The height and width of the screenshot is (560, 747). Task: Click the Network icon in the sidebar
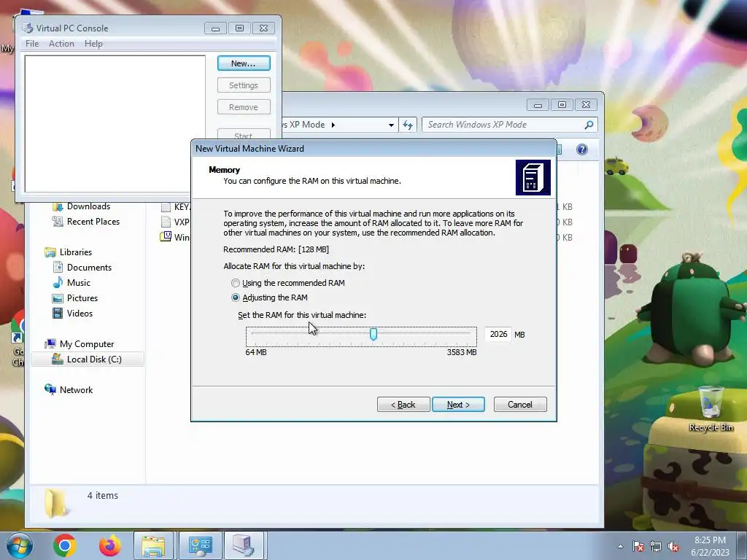coord(50,389)
